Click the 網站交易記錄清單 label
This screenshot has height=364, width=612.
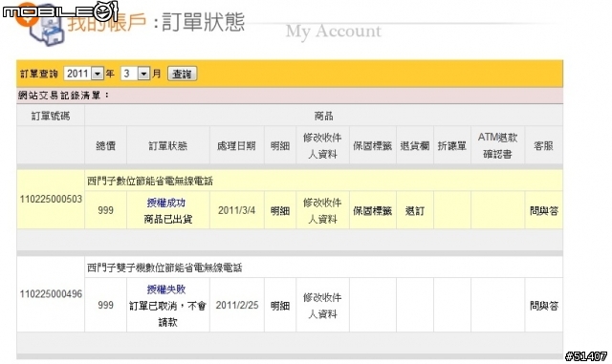pyautogui.click(x=64, y=96)
